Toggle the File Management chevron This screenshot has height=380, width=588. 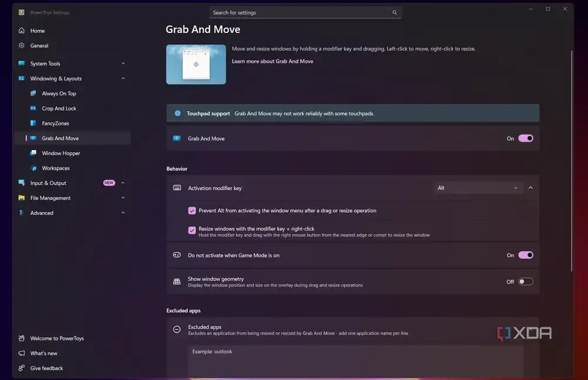[x=123, y=198]
